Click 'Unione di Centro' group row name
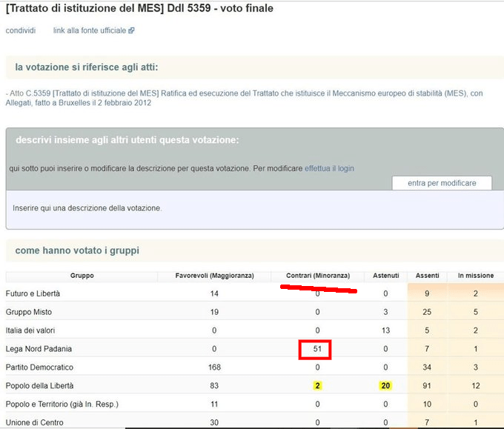Viewport: 504px width, 429px height. [34, 422]
